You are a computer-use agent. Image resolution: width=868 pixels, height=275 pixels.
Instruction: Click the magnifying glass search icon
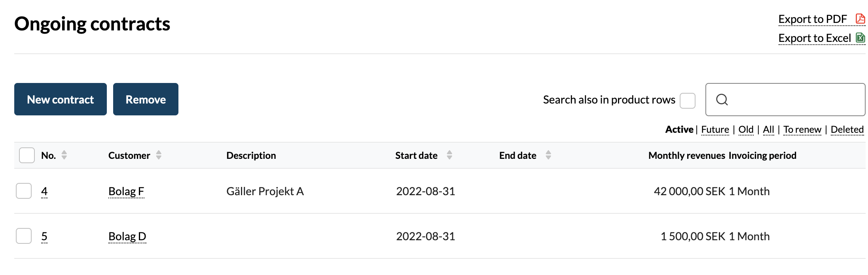coord(722,100)
